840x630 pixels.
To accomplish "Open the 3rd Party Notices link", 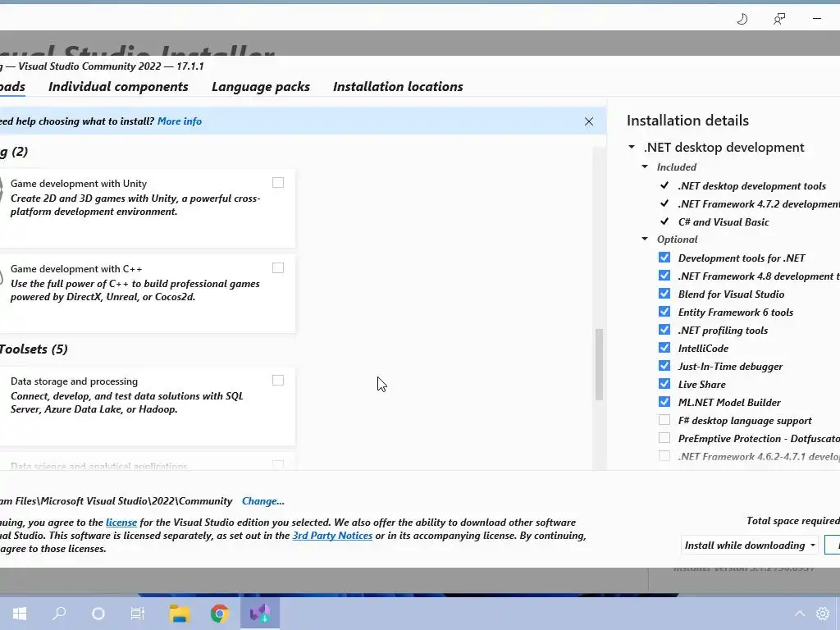I will click(332, 536).
